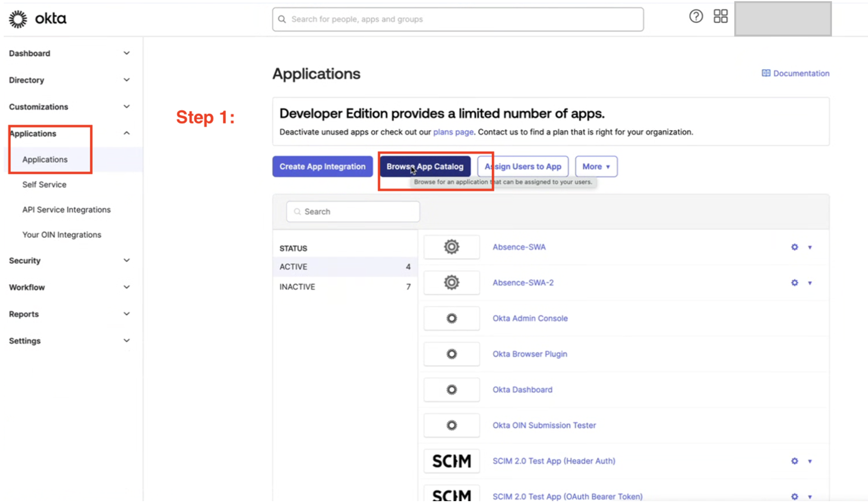Open Your OIN Integrations in sidebar
Viewport: 868px width, 503px height.
61,235
